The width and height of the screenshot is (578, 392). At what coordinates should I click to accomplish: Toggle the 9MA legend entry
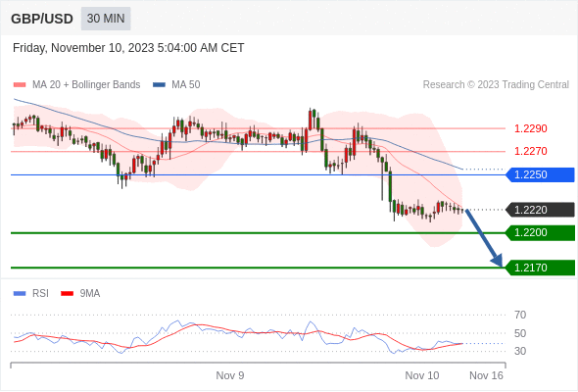click(80, 294)
